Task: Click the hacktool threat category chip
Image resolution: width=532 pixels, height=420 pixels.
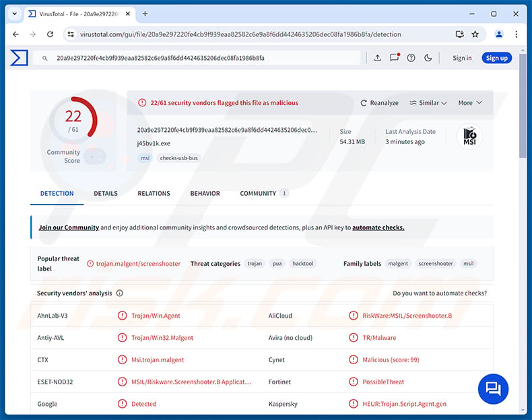Action: pyautogui.click(x=302, y=263)
